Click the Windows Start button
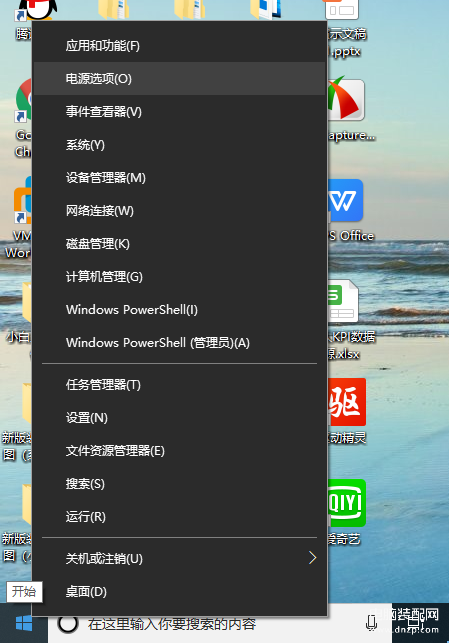The height and width of the screenshot is (643, 449). [x=24, y=624]
